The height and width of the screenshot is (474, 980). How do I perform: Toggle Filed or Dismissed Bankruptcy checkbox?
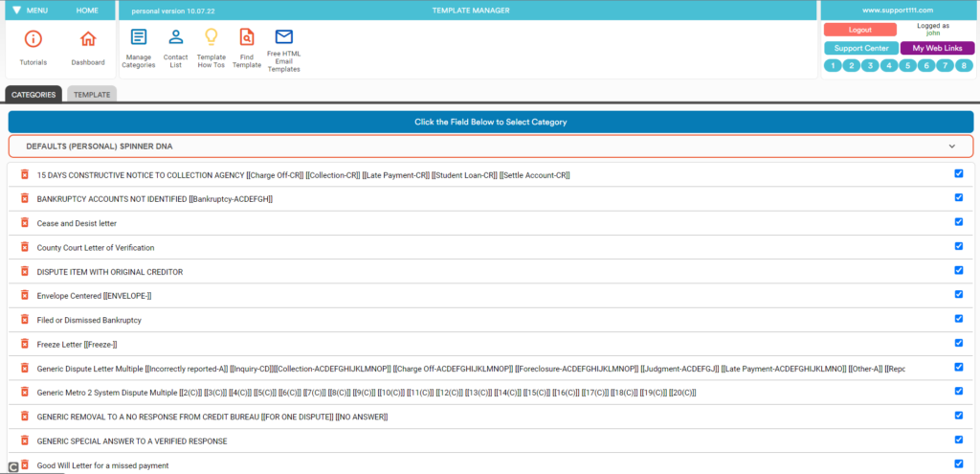pos(959,318)
